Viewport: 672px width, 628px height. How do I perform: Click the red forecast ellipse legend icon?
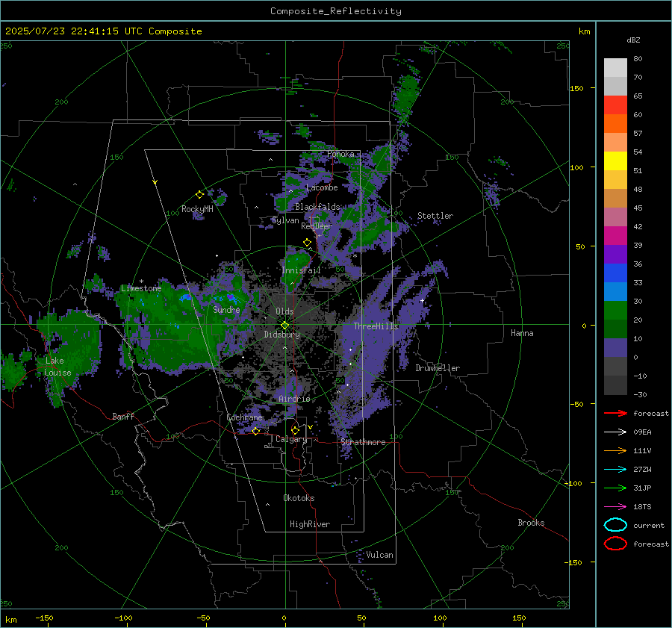(615, 544)
